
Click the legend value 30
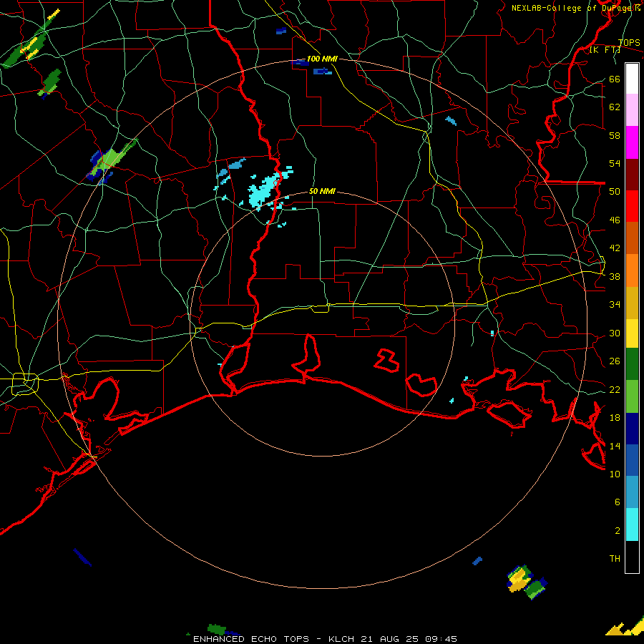point(615,333)
